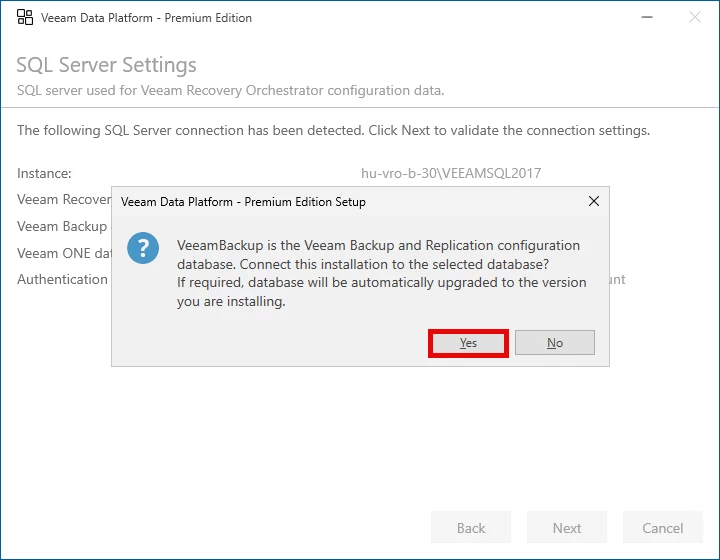Viewport: 720px width, 560px height.
Task: Select the Instance label
Action: (x=44, y=173)
